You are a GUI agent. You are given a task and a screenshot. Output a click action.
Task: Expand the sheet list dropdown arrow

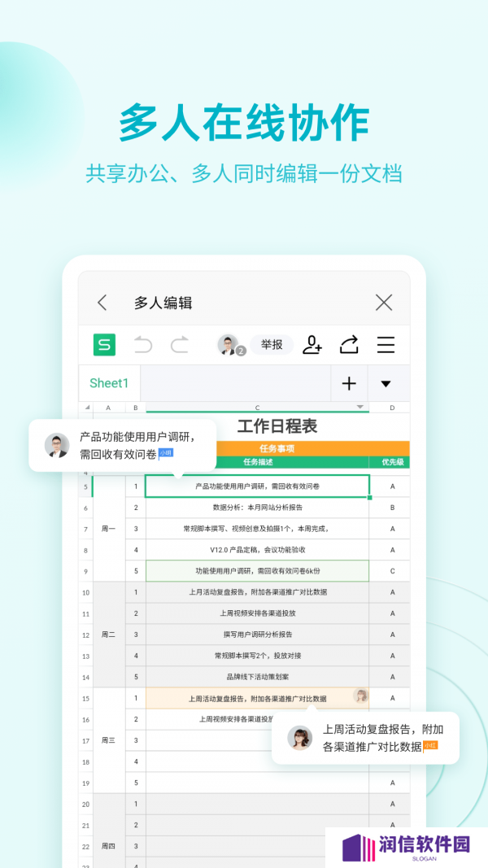click(x=386, y=383)
